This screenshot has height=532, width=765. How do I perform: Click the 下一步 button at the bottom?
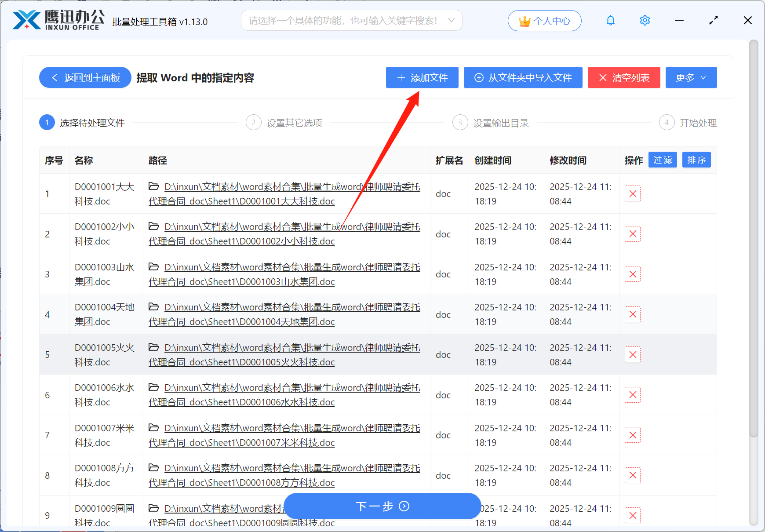(382, 506)
